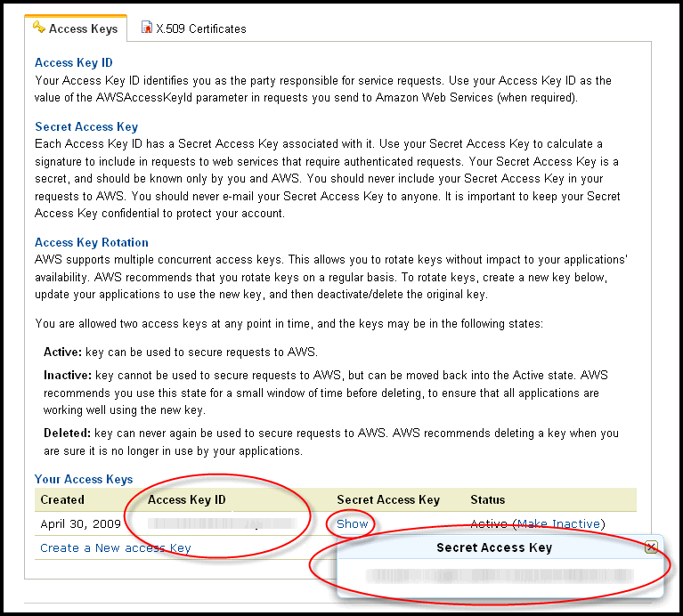This screenshot has height=616, width=683.
Task: Click the Secret Access Key column header
Action: pos(388,499)
